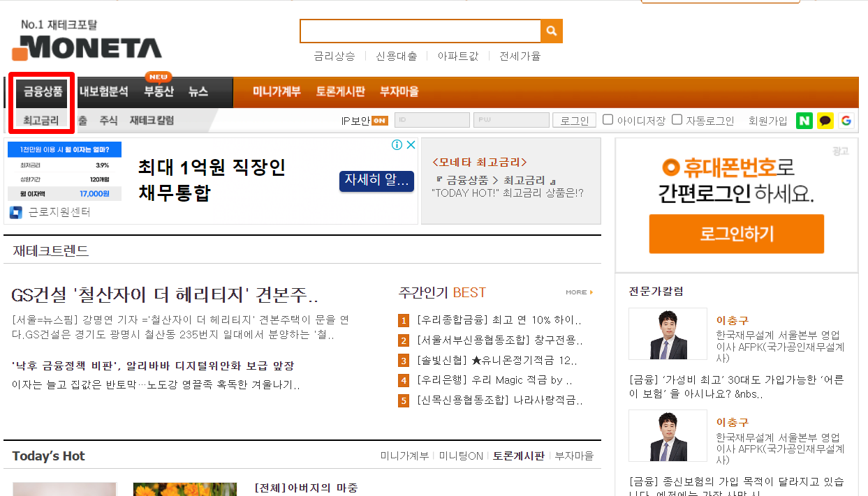The image size is (868, 496).
Task: Open AdChoices info icon on the banner ad
Action: 395,144
